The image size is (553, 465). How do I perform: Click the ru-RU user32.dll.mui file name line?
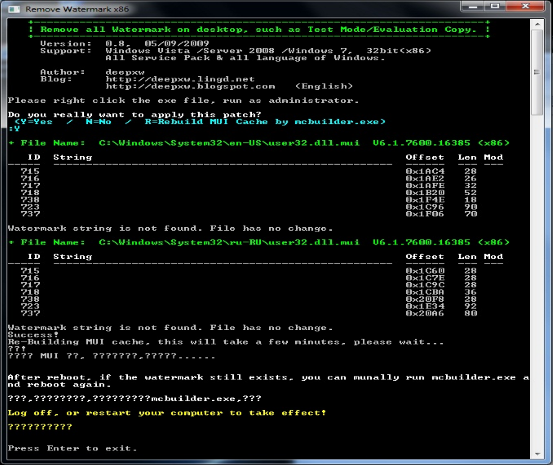pos(259,242)
